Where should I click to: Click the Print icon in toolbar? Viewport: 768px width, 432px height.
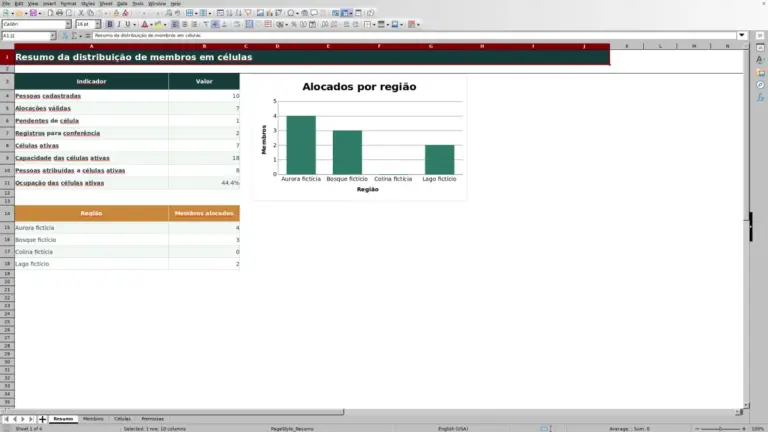click(x=59, y=13)
